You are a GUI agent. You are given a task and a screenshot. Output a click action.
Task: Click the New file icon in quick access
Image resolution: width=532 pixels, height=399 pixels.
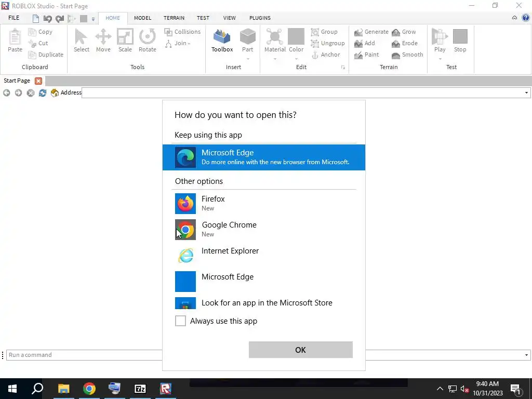click(x=36, y=19)
